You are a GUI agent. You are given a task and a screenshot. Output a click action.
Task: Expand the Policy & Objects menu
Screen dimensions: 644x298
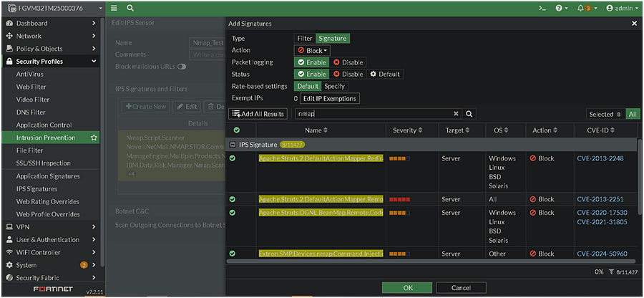point(50,49)
